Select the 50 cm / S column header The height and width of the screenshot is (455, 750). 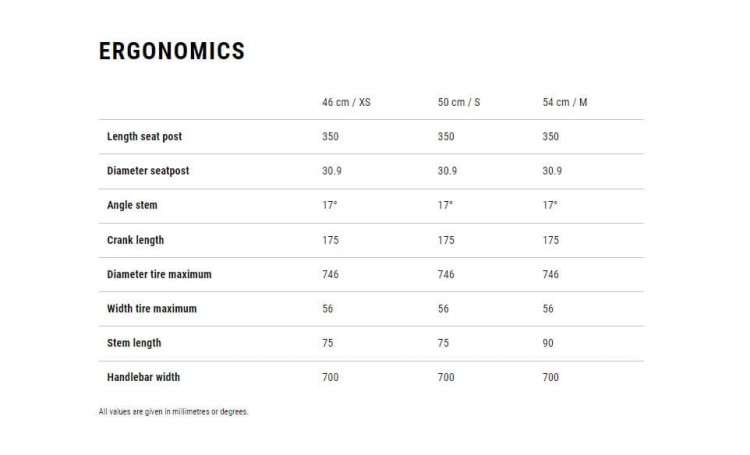click(x=459, y=103)
